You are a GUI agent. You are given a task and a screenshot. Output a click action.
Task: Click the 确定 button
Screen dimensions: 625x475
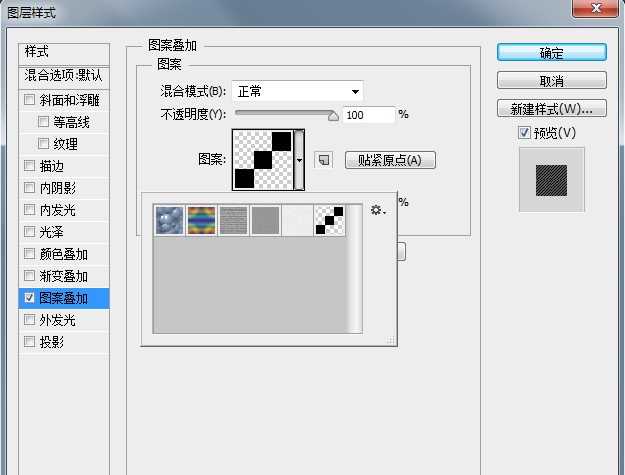click(x=551, y=53)
